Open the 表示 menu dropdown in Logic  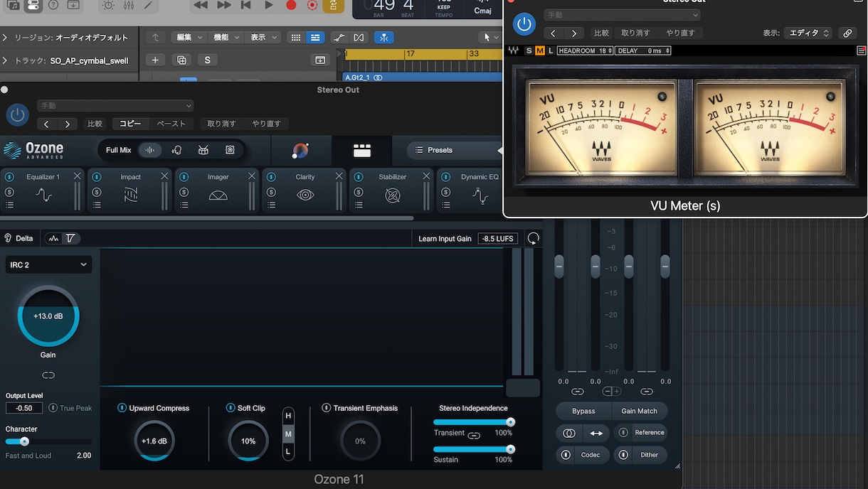click(263, 38)
